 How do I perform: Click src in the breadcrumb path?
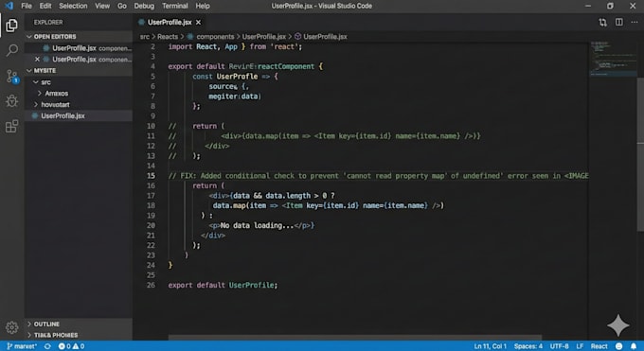point(145,37)
